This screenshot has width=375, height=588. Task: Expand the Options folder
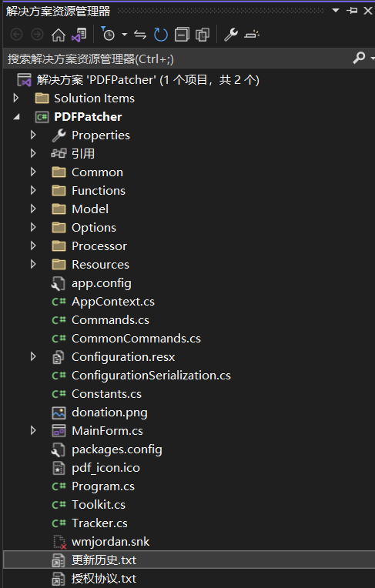coord(33,227)
